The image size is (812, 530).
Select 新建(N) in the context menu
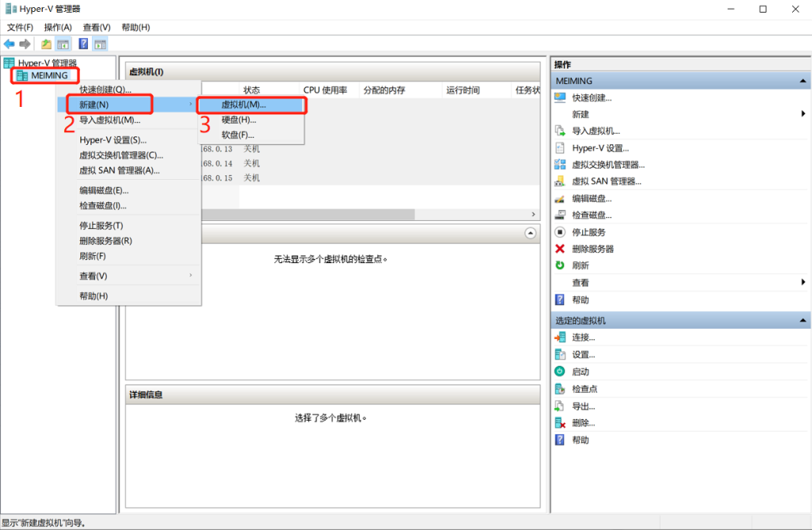128,105
